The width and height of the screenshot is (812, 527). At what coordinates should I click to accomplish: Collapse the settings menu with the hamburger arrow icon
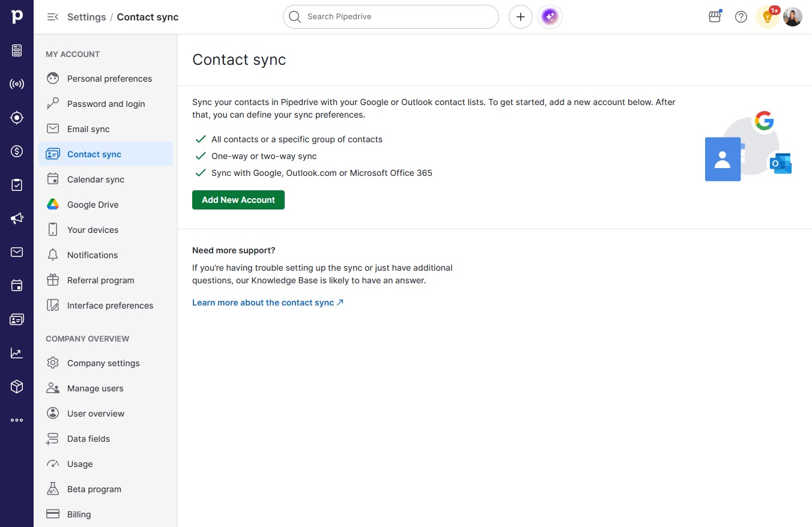pyautogui.click(x=53, y=17)
